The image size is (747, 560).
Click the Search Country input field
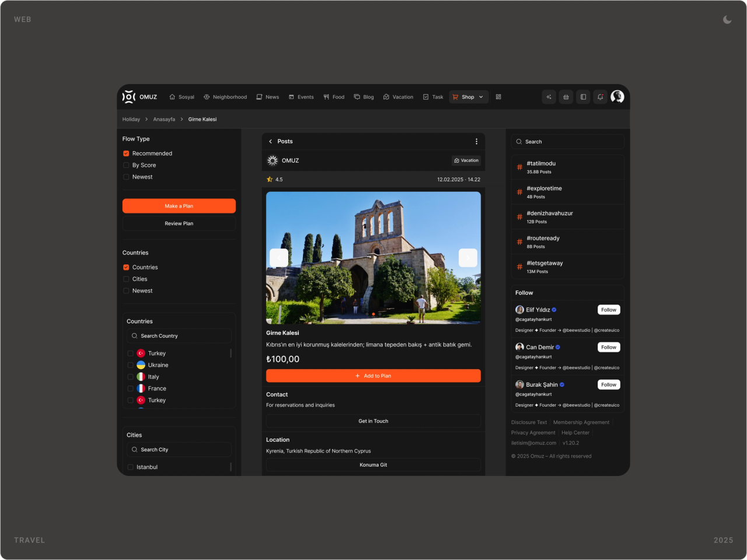coord(179,336)
